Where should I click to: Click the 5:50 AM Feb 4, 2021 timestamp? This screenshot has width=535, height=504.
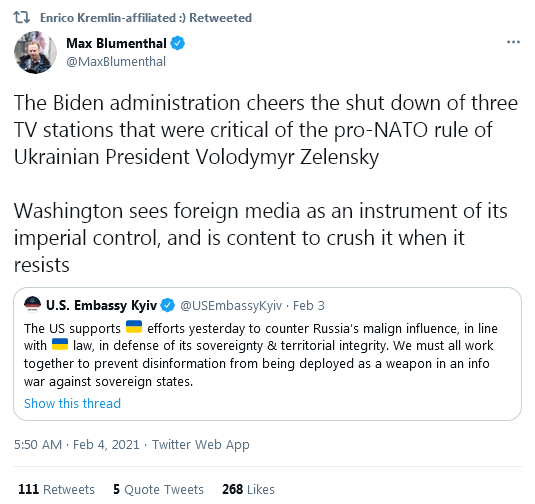(x=77, y=445)
